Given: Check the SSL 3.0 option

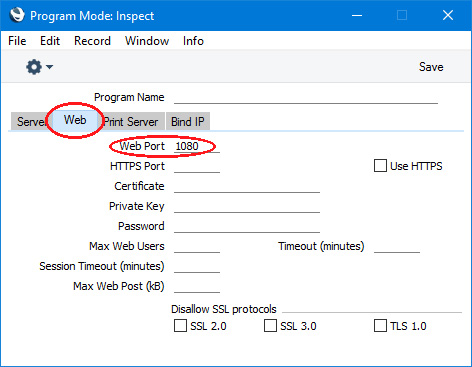Looking at the screenshot, I should (270, 326).
